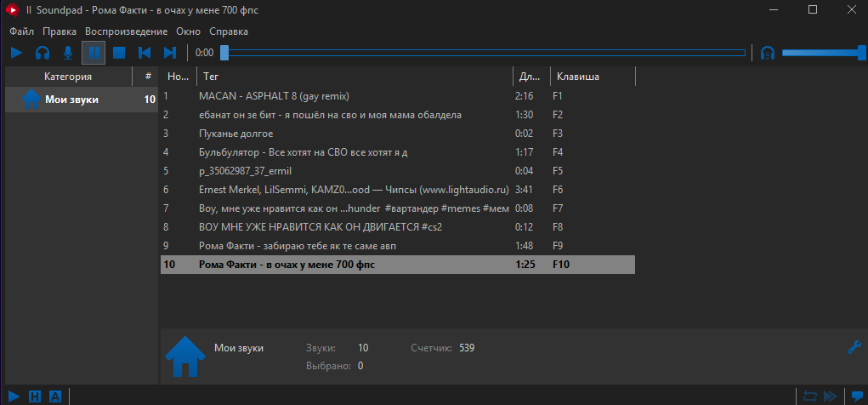Screen dimensions: 868x405
Task: Sort by the Тег column header
Action: click(x=355, y=77)
